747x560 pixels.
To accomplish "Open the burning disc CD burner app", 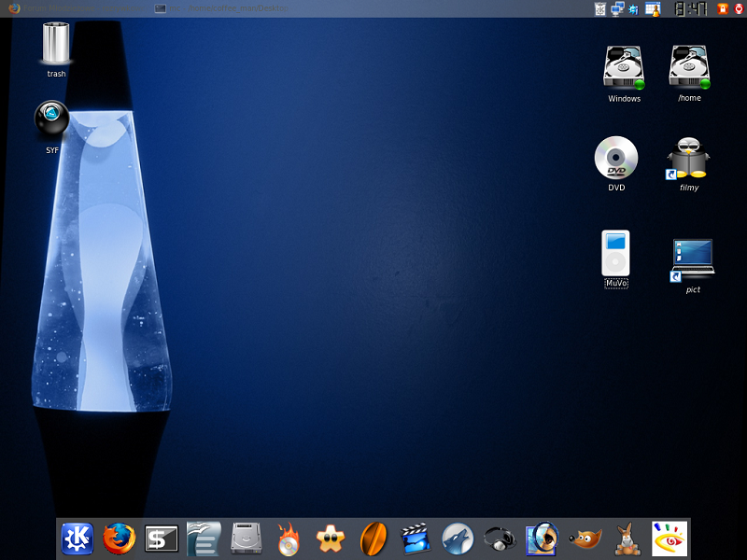I will coord(289,539).
